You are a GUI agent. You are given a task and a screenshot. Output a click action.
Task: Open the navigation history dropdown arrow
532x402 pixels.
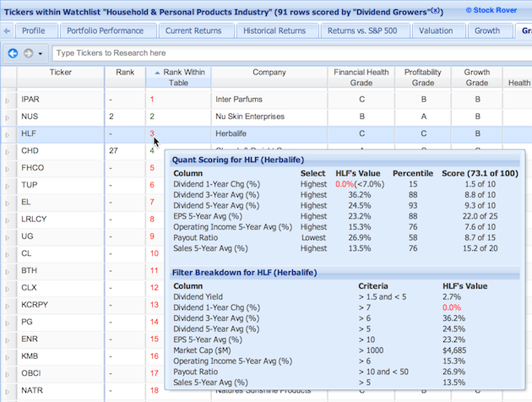point(41,53)
